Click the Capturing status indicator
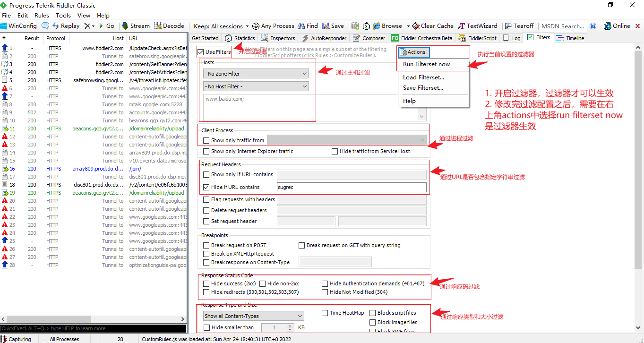Image resolution: width=644 pixels, height=343 pixels. pos(16,339)
